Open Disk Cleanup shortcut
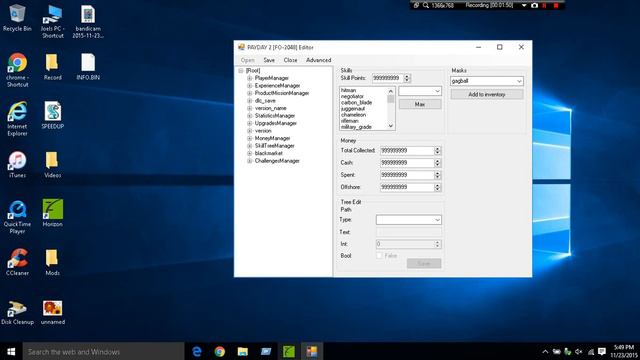640x360 pixels. click(x=17, y=313)
